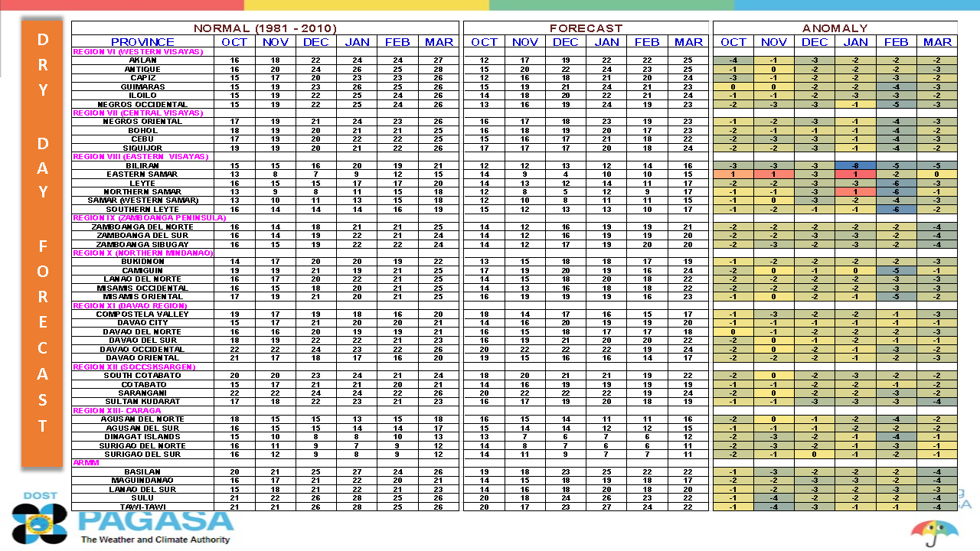This screenshot has width=980, height=551.
Task: Select the DINAGAT ISLANDS province name
Action: click(142, 436)
